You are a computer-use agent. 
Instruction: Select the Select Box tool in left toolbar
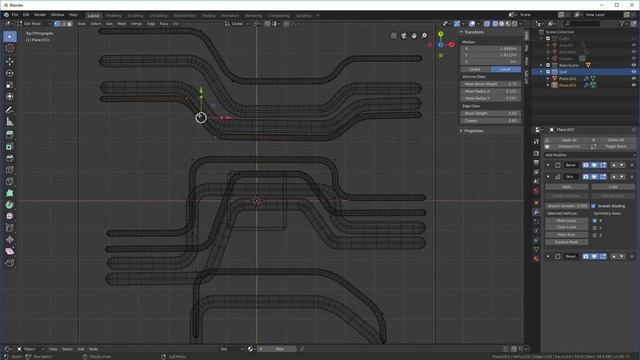click(10, 36)
